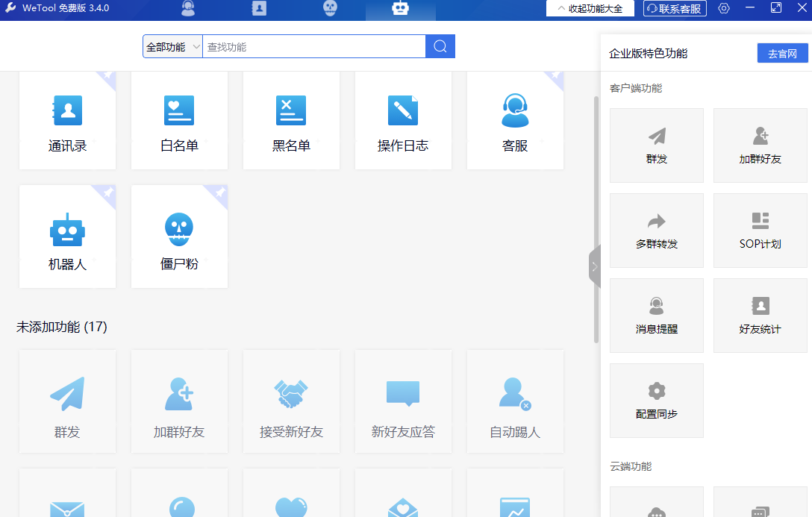Viewport: 812px width, 517px height.
Task: Collapse the feature list via 收起功能大全
Action: pyautogui.click(x=590, y=8)
